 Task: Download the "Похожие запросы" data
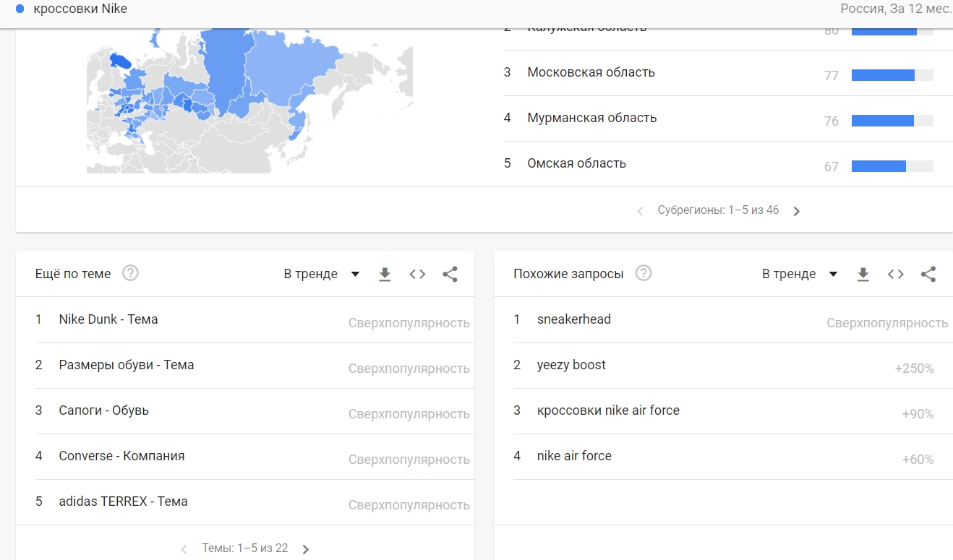point(863,275)
